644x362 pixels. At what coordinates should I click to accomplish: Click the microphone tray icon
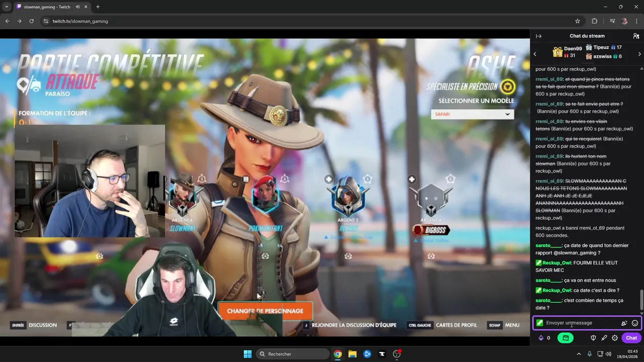pyautogui.click(x=590, y=354)
